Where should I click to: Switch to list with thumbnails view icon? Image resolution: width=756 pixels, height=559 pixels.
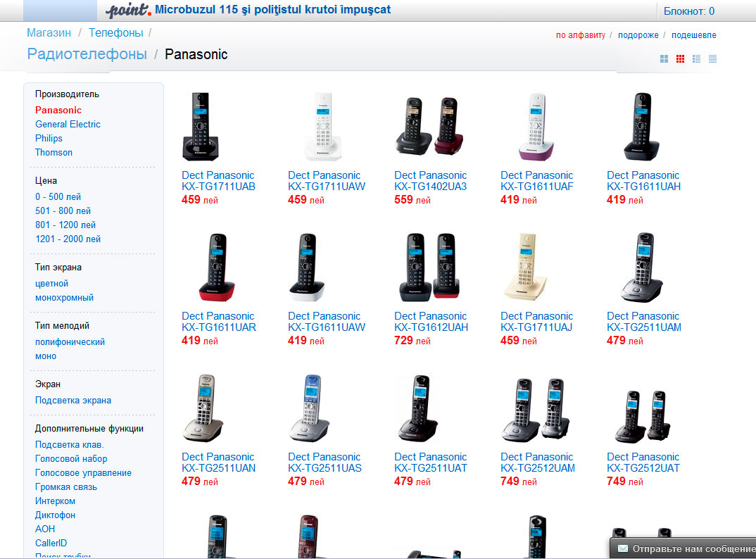click(696, 59)
